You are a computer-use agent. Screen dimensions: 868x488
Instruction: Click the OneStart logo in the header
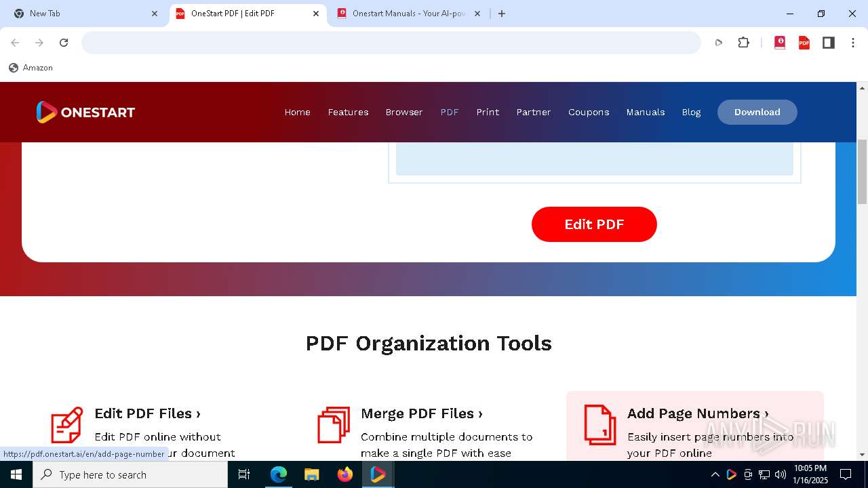pos(85,112)
